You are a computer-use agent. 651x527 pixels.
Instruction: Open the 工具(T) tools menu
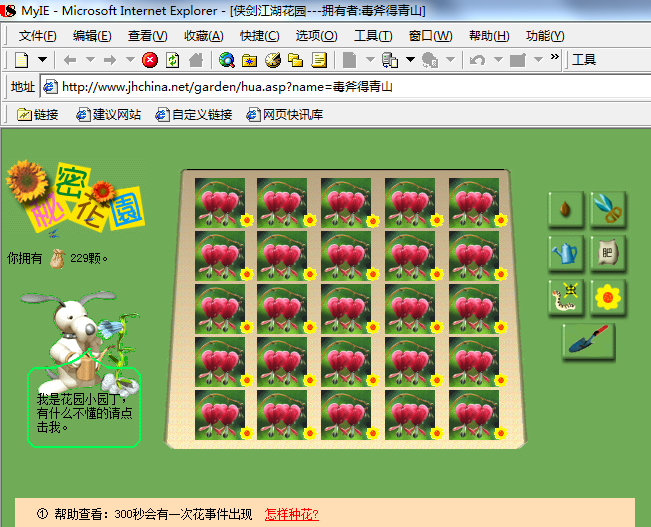point(373,36)
